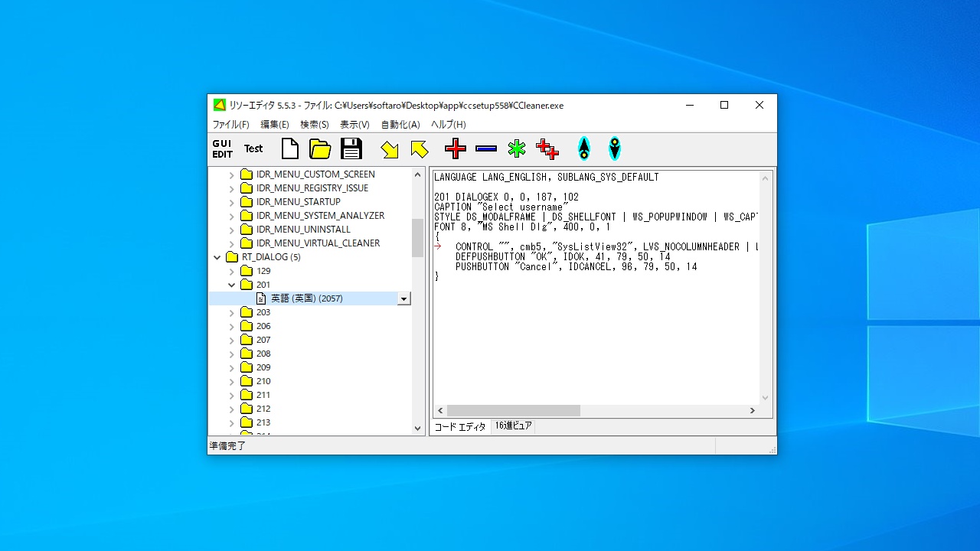Viewport: 980px width, 551px height.
Task: Select the 208 folder item
Action: [263, 354]
